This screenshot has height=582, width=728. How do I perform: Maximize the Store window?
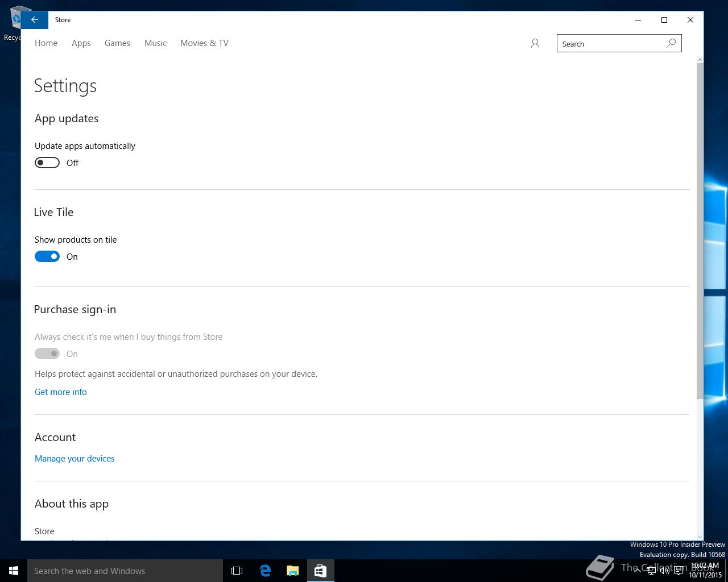click(664, 20)
